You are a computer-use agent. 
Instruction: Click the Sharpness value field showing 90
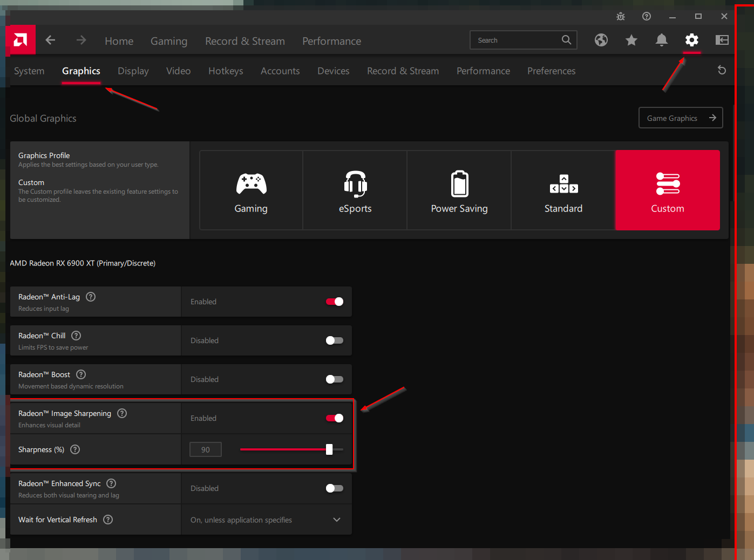[206, 449]
